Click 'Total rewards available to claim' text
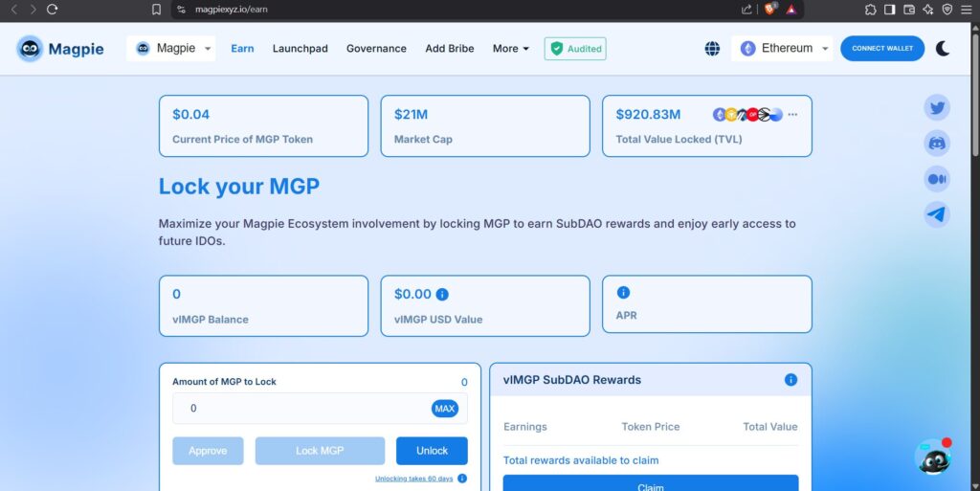980x491 pixels. (x=581, y=460)
